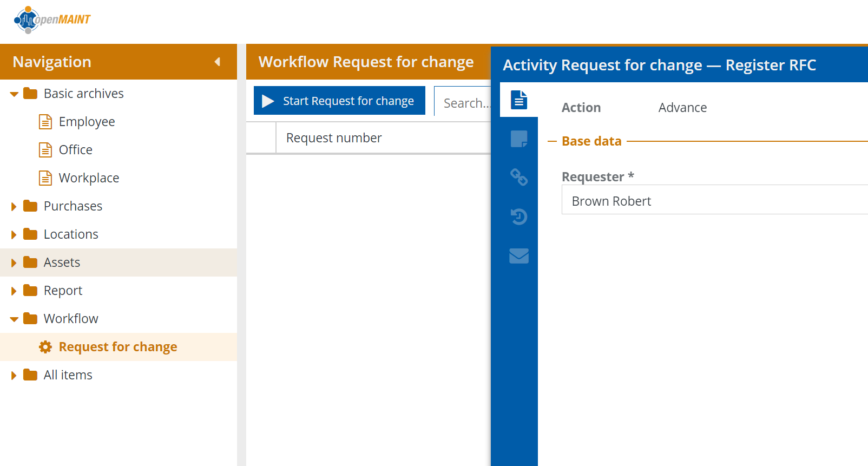Open the history tab icon

click(x=519, y=216)
